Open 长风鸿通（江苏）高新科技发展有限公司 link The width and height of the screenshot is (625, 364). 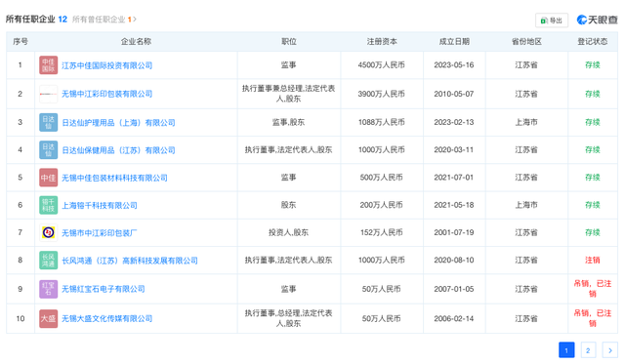click(x=130, y=261)
